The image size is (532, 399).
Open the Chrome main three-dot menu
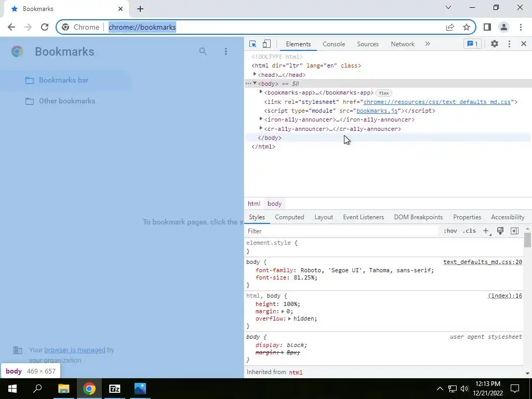click(x=521, y=27)
